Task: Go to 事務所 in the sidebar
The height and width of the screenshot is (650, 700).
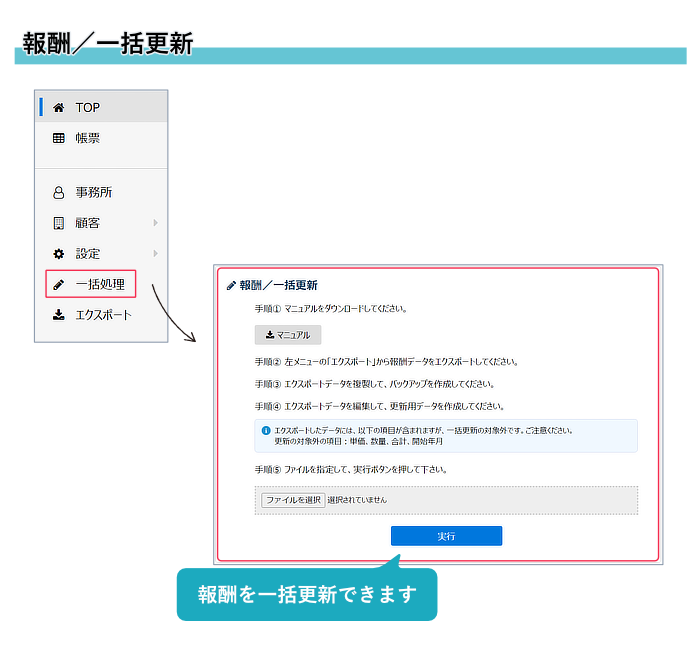Action: click(x=94, y=193)
